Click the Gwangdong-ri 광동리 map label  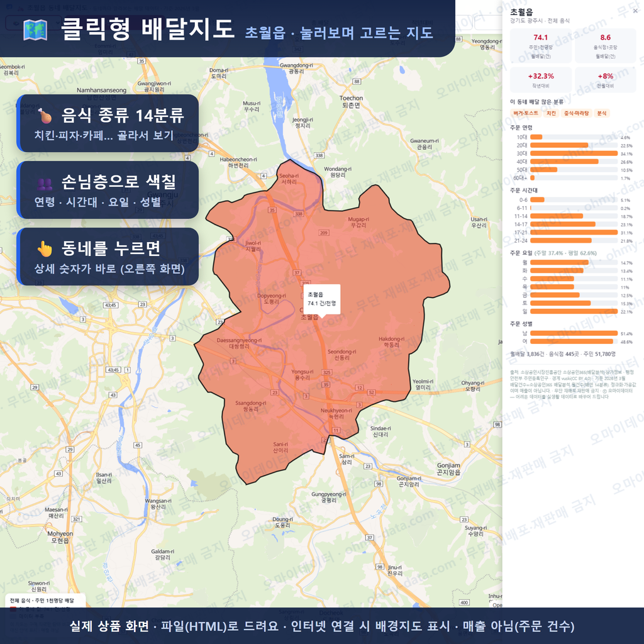point(296,68)
